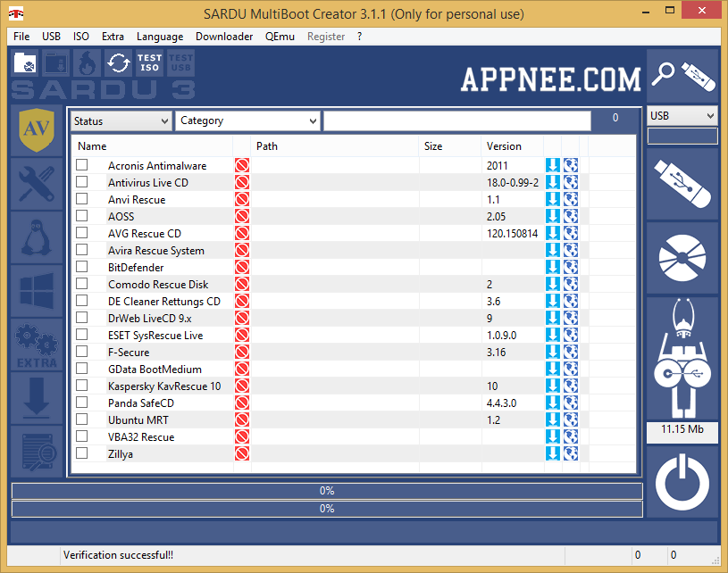Click the burn flame toolbar icon
This screenshot has height=573, width=728.
pos(88,62)
